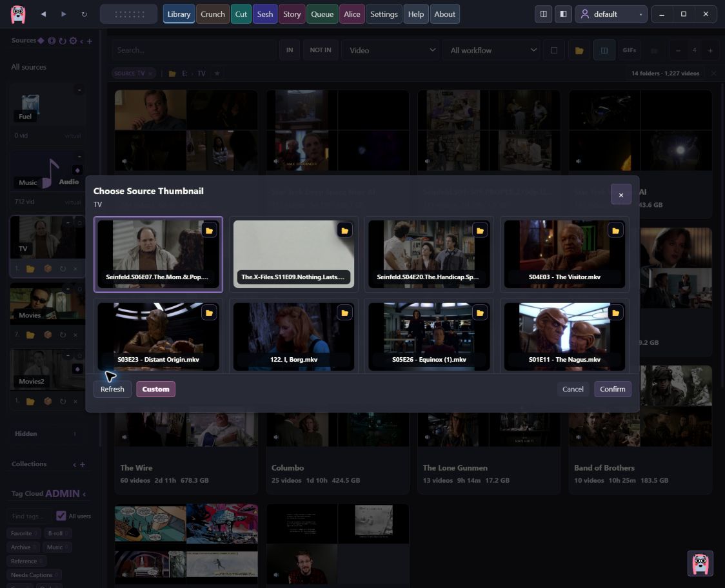The image size is (725, 588).
Task: Click the mascot assistant icon bottom right
Action: 700,563
